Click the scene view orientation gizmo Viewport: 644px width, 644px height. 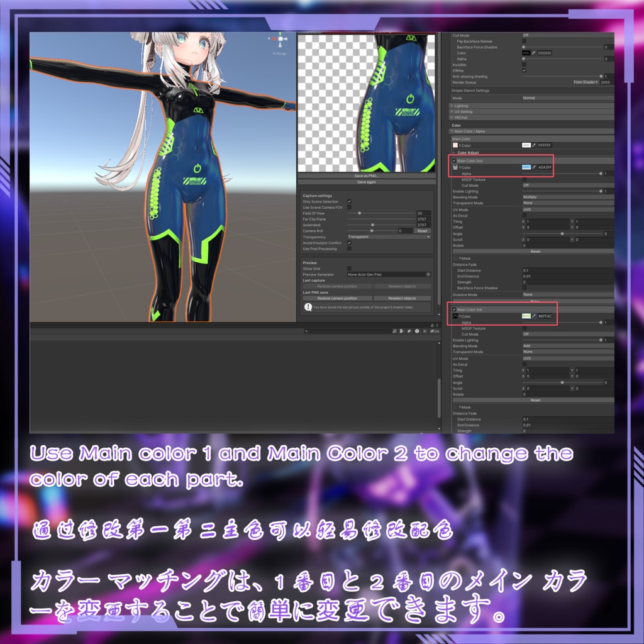click(280, 39)
